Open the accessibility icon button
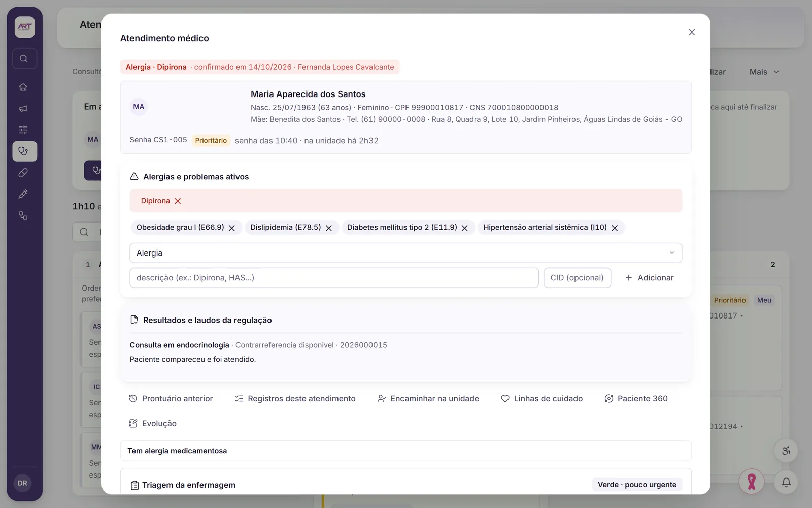The image size is (812, 508). (786, 451)
